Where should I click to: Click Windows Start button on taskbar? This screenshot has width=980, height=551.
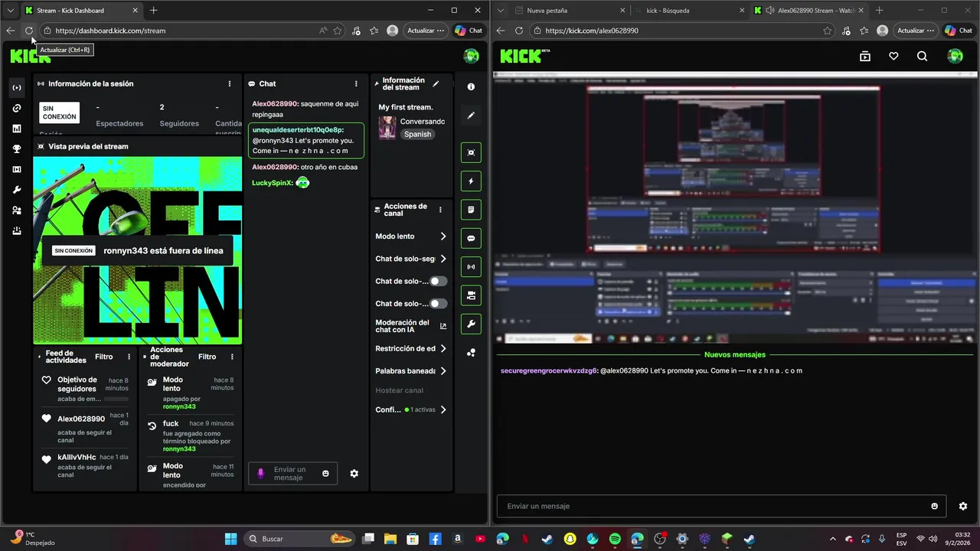[230, 539]
